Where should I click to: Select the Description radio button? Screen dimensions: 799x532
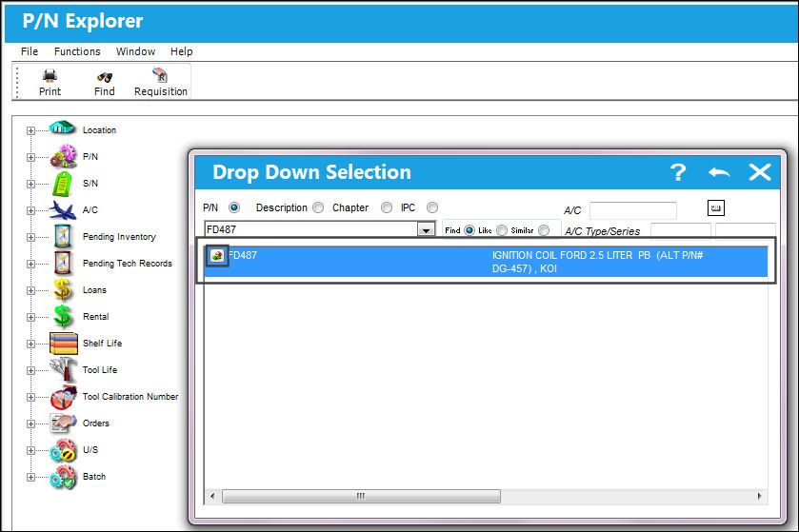pos(318,207)
